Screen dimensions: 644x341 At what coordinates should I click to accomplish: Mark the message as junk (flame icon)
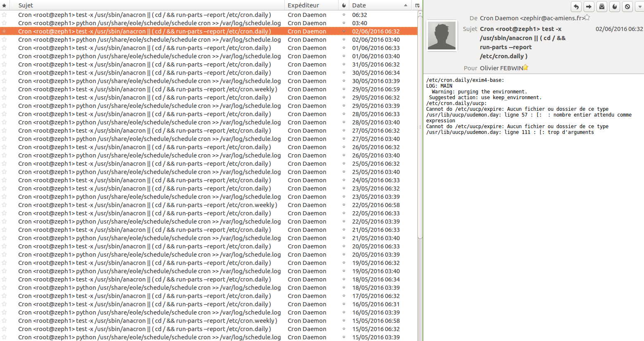615,7
